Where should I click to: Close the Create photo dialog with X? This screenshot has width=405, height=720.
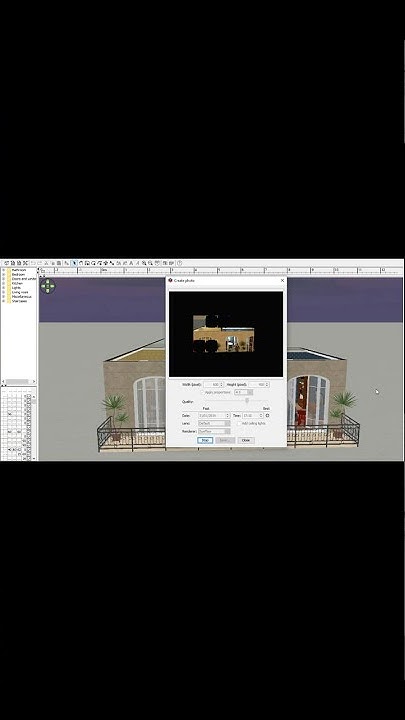(x=282, y=281)
